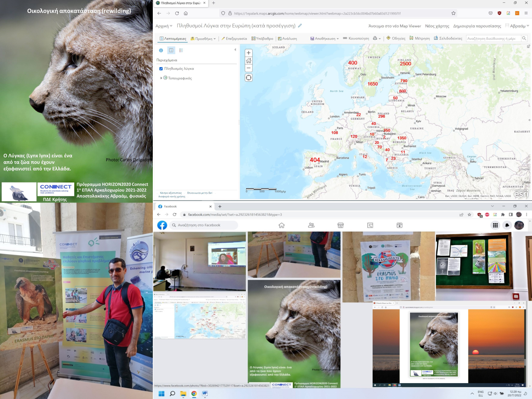Zoom out on the ArcGIS map

249,68
